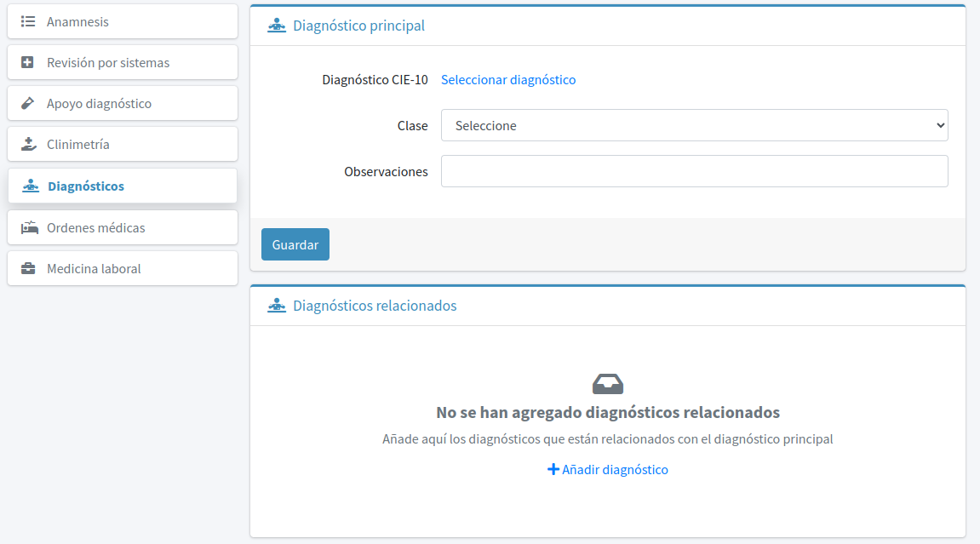
Task: Open the Anamnesis section label
Action: point(77,21)
